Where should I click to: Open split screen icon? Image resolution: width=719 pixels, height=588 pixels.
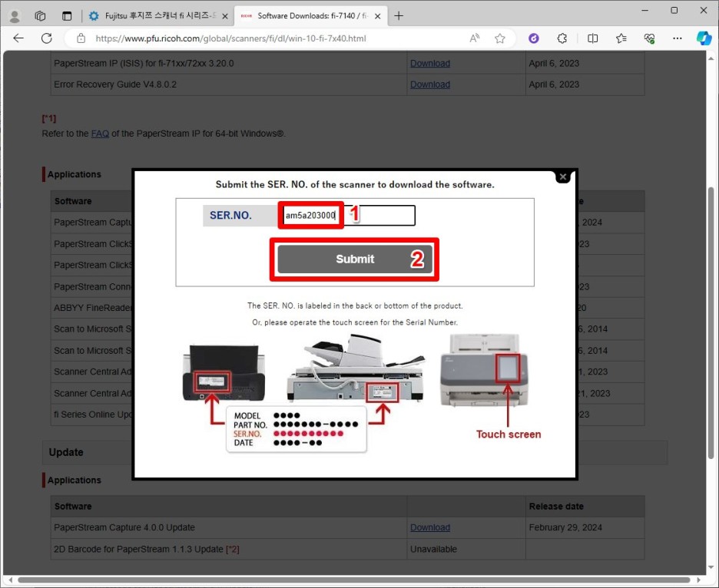(592, 38)
